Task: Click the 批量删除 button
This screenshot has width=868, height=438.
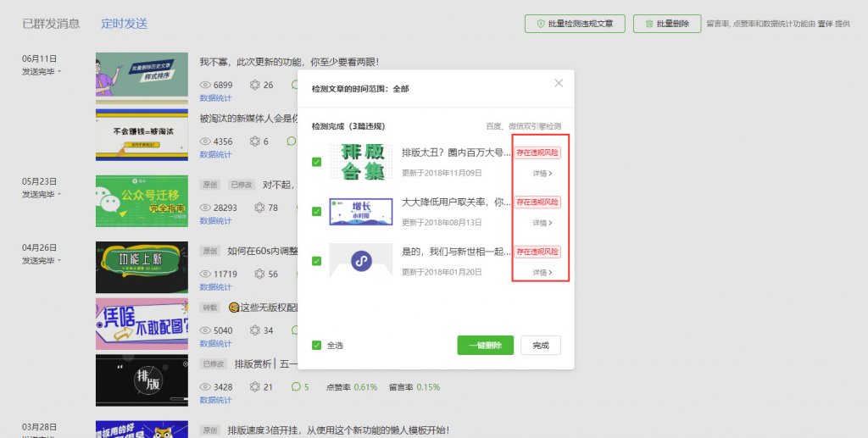Action: 667,24
